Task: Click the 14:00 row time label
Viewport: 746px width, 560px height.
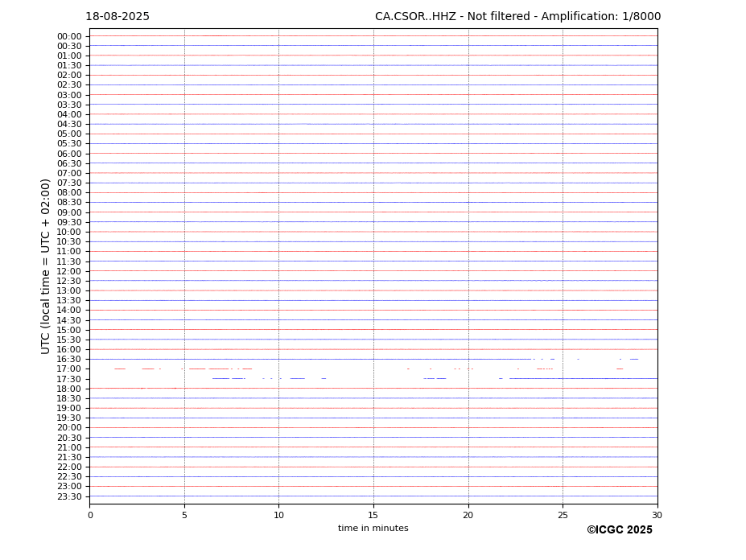Action: click(x=69, y=311)
